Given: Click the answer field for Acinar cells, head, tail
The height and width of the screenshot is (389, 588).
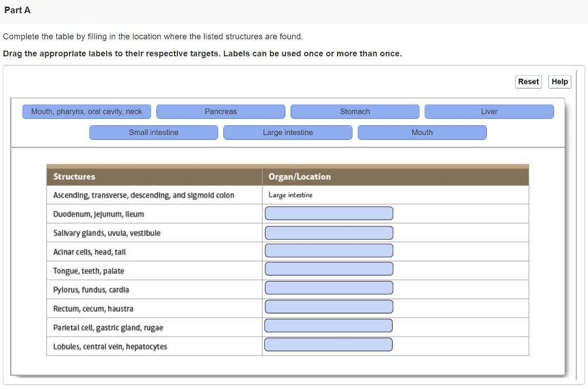Looking at the screenshot, I should [328, 251].
